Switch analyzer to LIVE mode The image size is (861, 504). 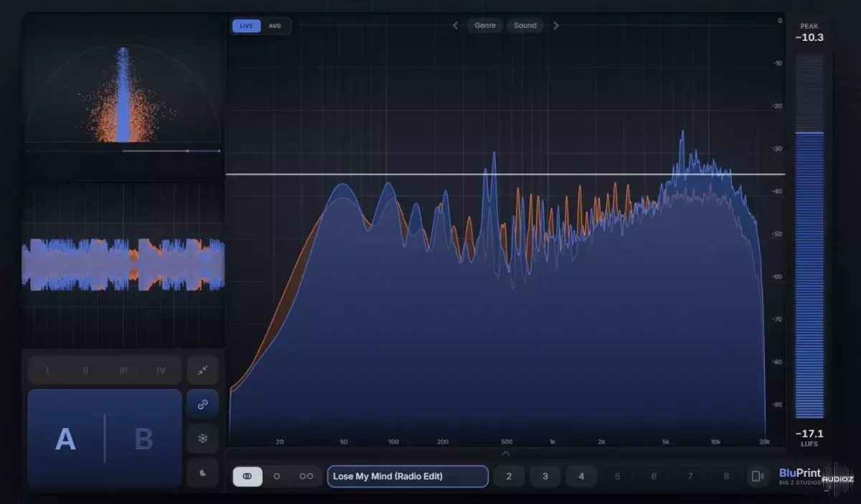(247, 26)
